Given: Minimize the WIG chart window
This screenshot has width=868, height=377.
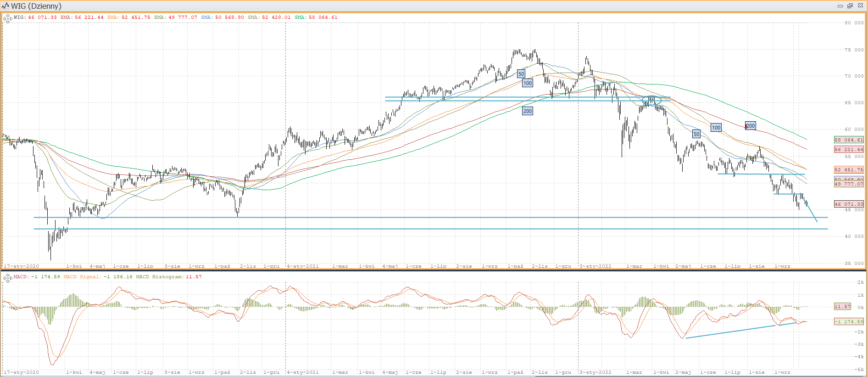Looking at the screenshot, I should [840, 6].
